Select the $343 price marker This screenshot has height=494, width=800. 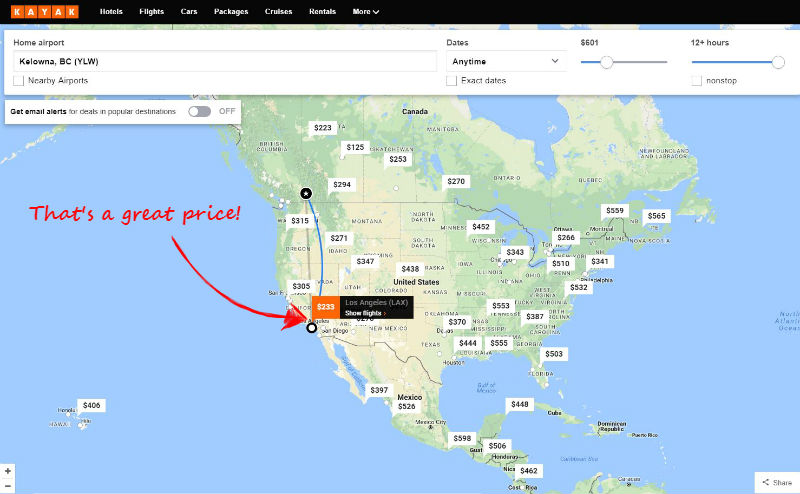[515, 252]
